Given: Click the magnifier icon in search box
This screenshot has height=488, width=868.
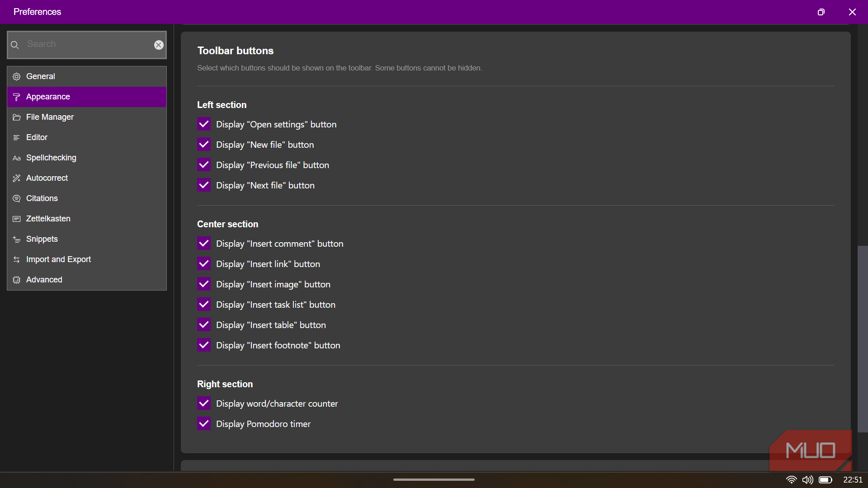Looking at the screenshot, I should click(x=15, y=45).
